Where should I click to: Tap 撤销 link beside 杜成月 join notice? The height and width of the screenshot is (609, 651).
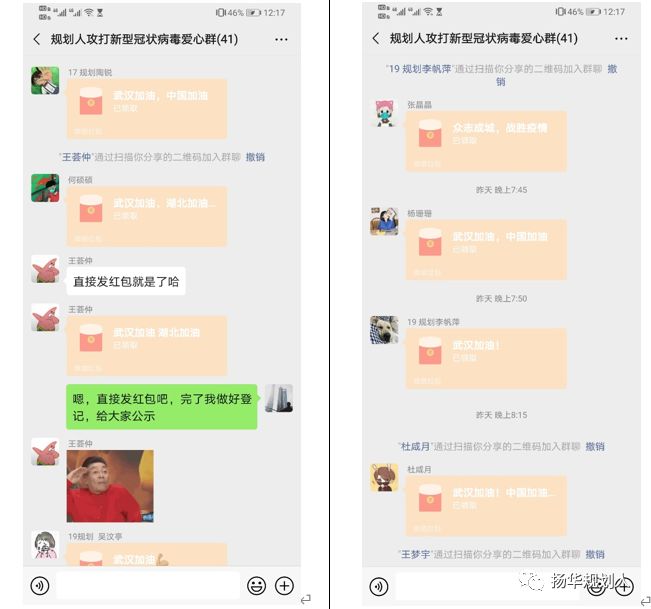pos(595,447)
